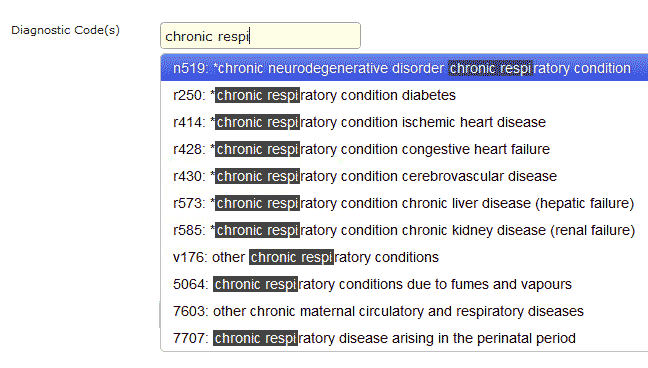Click the code '7707:' prefix text
Screen dimensions: 648x368
coord(191,338)
